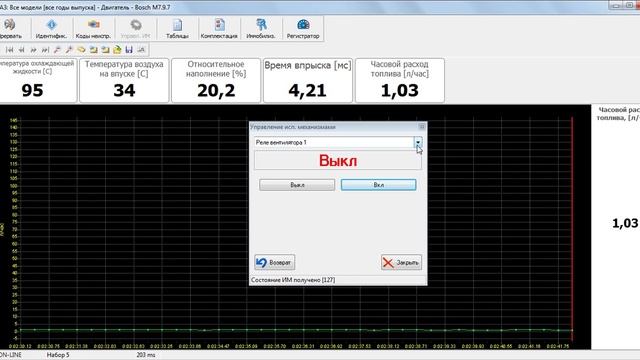
Task: Select the Температура воздуха на впуске tile
Action: [x=124, y=80]
